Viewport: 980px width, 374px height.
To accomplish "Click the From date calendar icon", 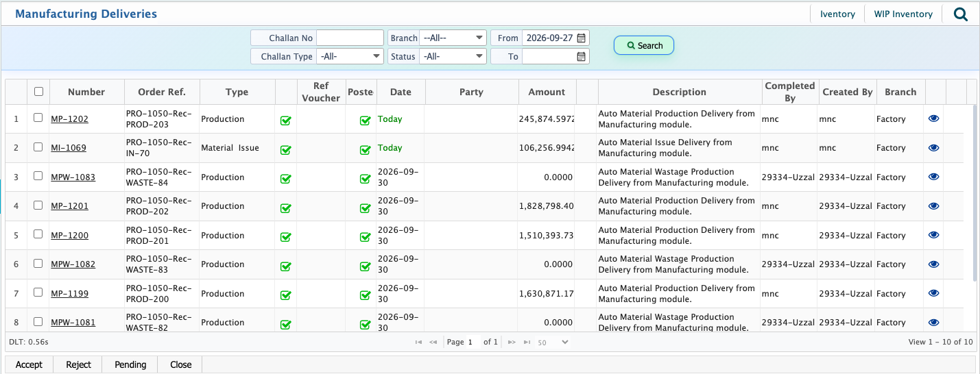I will [582, 38].
